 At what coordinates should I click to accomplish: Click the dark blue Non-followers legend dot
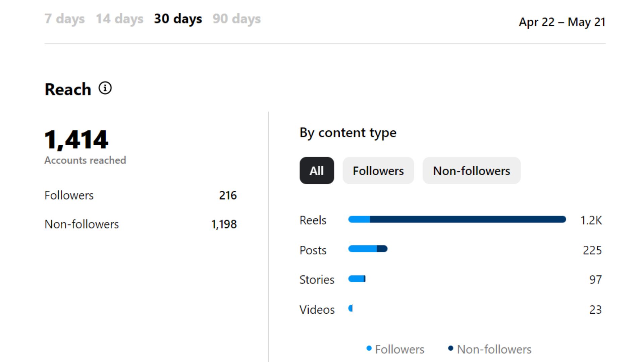coord(451,349)
